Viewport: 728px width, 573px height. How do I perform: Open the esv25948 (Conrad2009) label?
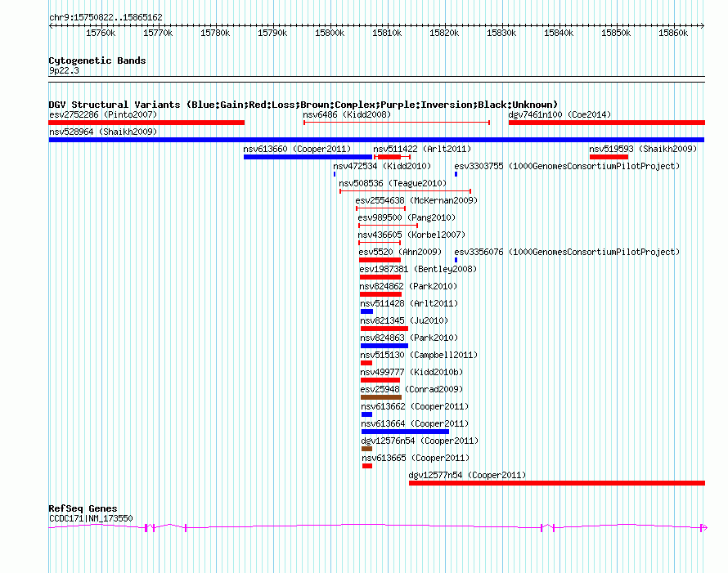(x=411, y=389)
